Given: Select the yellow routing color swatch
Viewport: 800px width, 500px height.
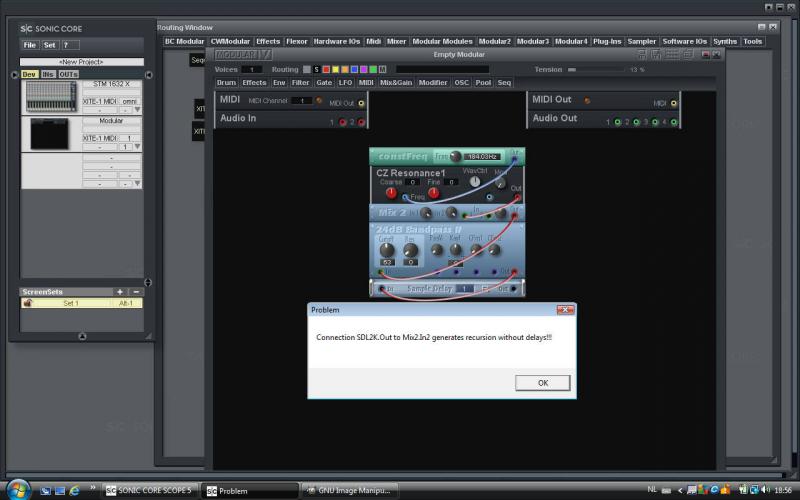Looking at the screenshot, I should pyautogui.click(x=335, y=69).
